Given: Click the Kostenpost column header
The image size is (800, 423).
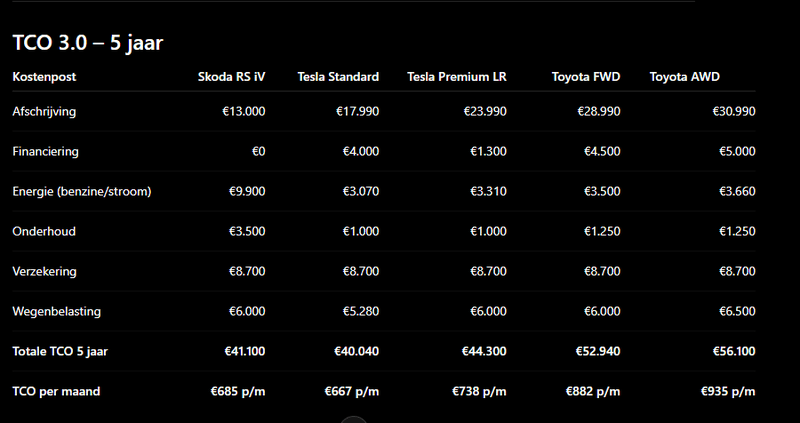Looking at the screenshot, I should click(44, 77).
